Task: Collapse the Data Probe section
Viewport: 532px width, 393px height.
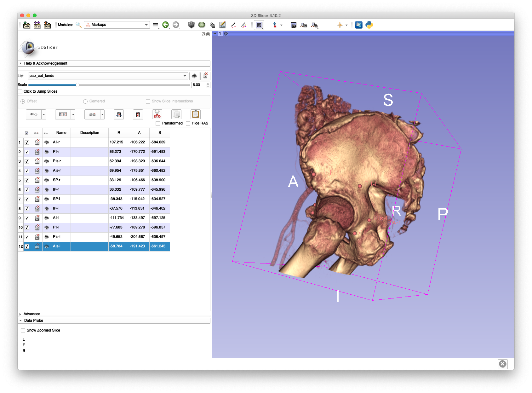Action: (x=114, y=321)
